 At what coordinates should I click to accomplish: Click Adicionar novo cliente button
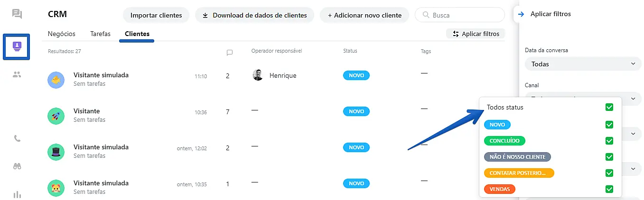[x=364, y=15]
